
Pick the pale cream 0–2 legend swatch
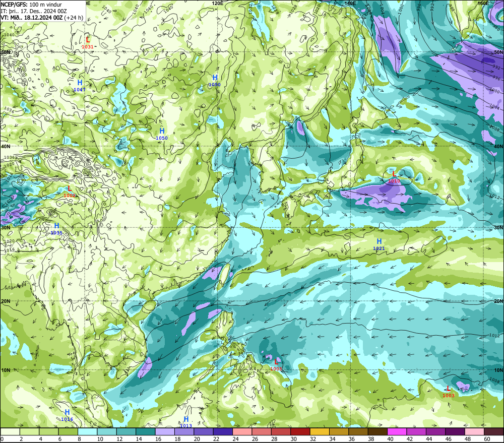click(x=10, y=431)
